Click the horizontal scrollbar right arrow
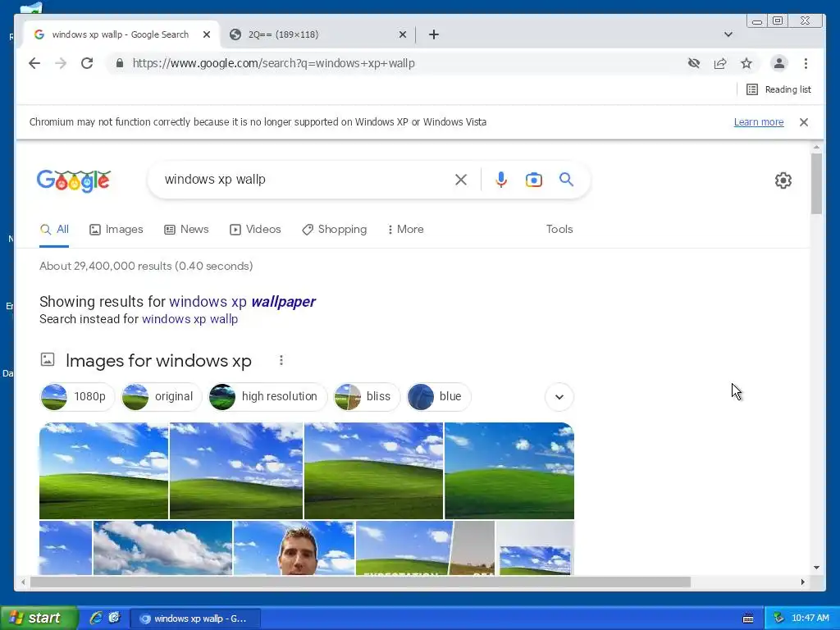Viewport: 840px width, 630px height. click(802, 582)
